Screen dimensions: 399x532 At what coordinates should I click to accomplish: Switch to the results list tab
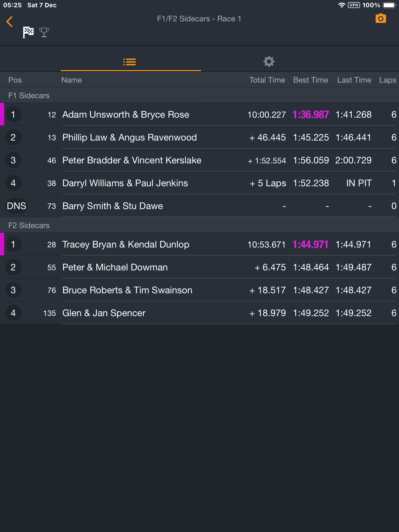130,62
